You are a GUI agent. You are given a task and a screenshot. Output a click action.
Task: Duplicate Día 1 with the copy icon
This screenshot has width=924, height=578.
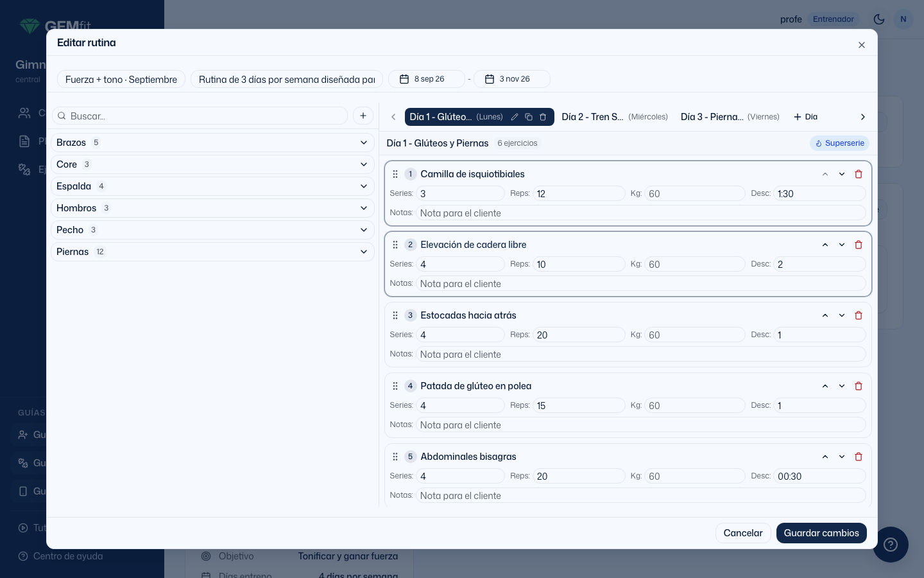tap(529, 117)
